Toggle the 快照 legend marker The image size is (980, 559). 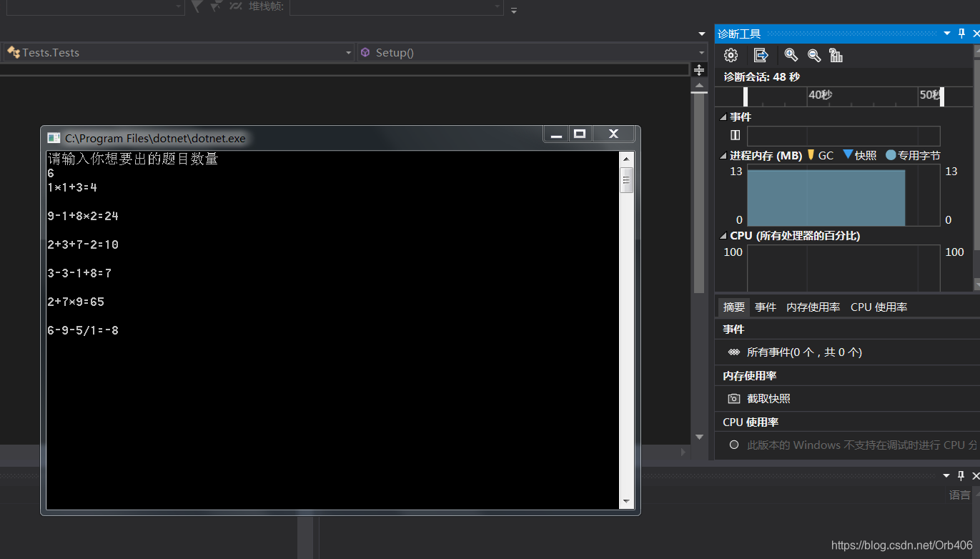click(x=848, y=154)
